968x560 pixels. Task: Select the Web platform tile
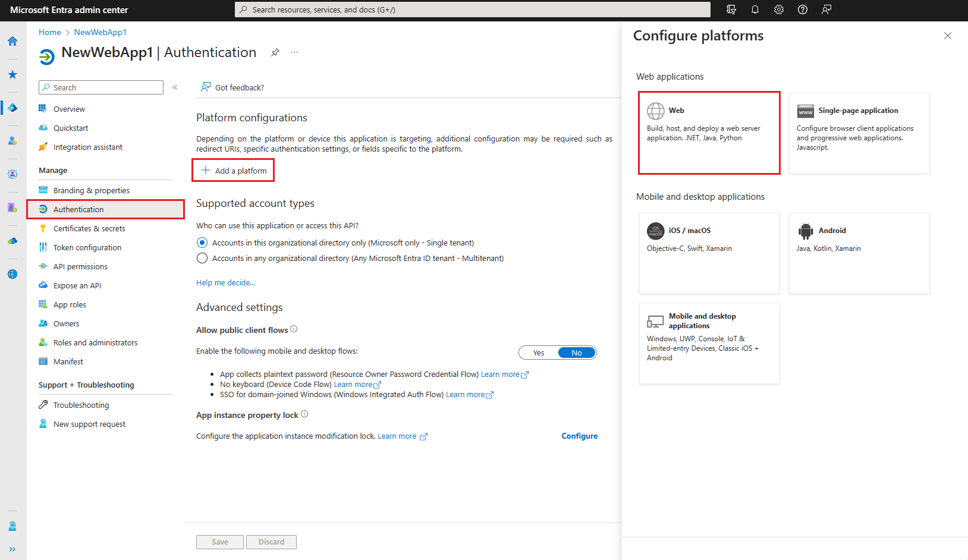(x=709, y=133)
